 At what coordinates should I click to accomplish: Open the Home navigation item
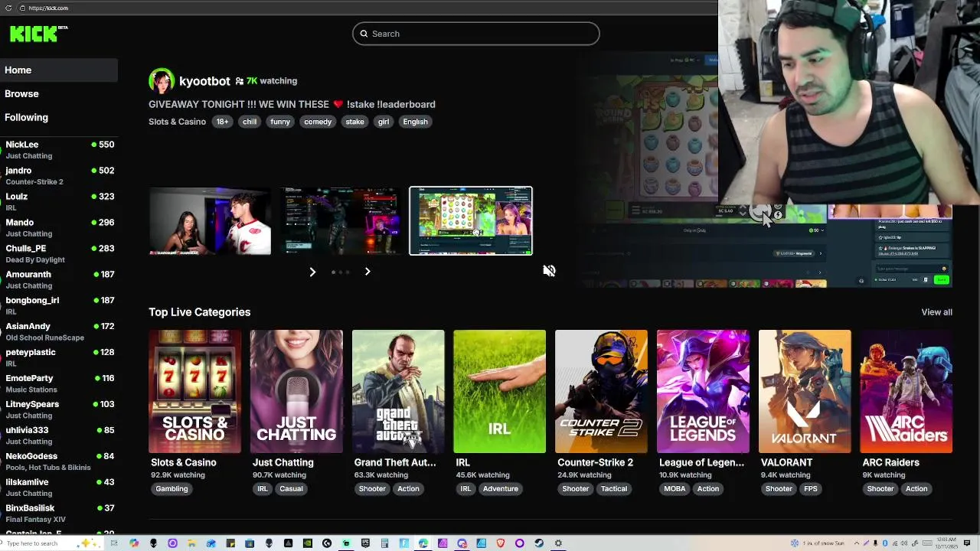coord(59,70)
